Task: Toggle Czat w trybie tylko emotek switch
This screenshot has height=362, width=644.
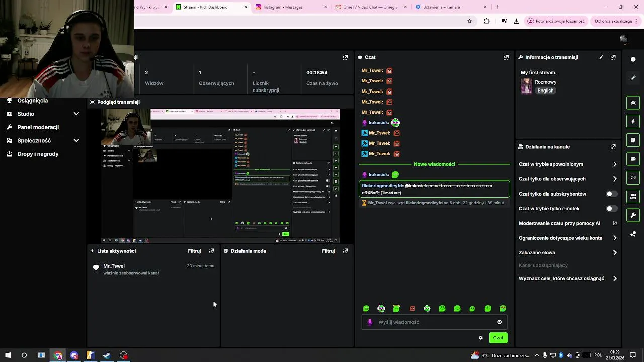Action: click(x=611, y=208)
